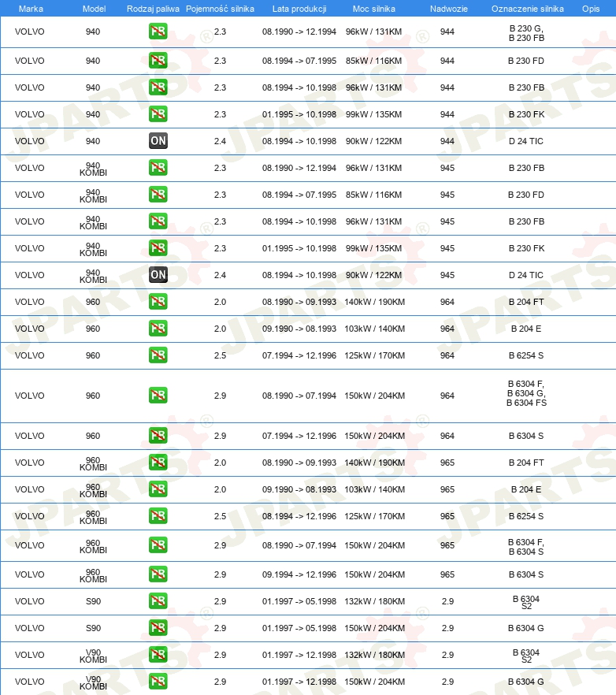Select the engine code 'B 230 G, B 230 FB'
Image resolution: width=616 pixels, height=695 pixels.
pyautogui.click(x=526, y=33)
